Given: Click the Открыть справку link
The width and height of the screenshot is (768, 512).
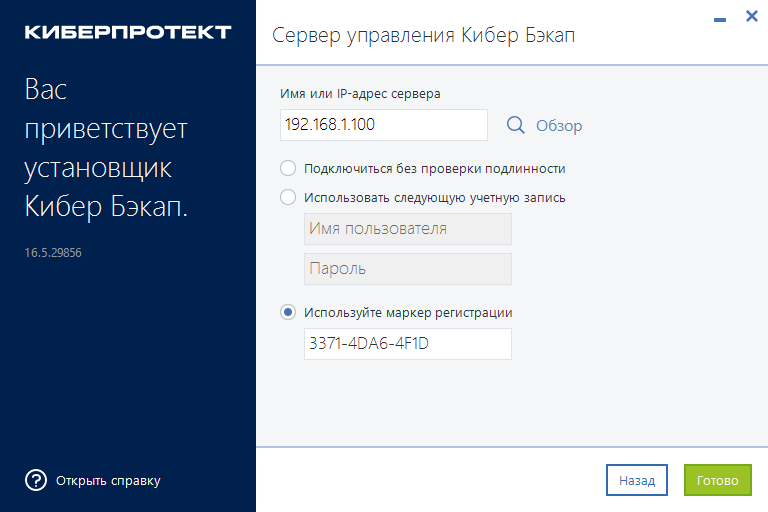Looking at the screenshot, I should (108, 480).
